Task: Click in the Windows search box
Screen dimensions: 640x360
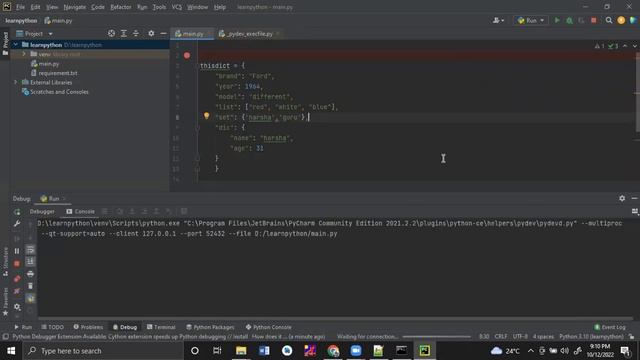Action: click(x=102, y=351)
